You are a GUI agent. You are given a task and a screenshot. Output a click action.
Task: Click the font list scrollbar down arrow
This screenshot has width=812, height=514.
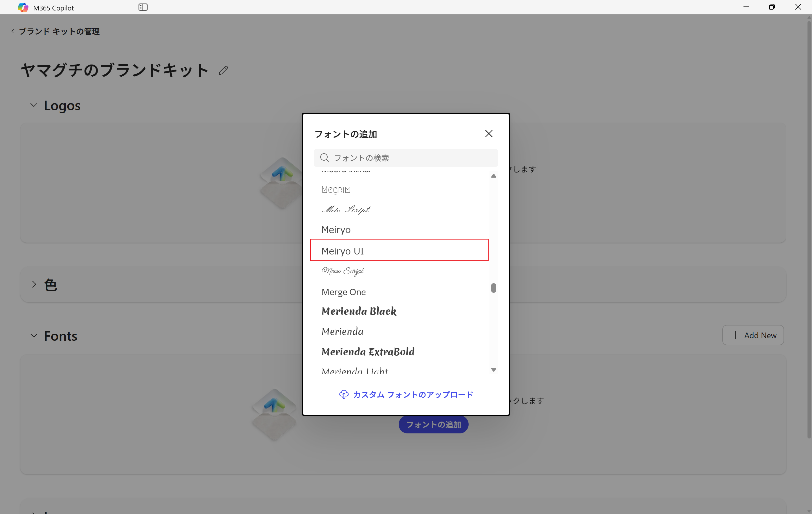(x=493, y=369)
